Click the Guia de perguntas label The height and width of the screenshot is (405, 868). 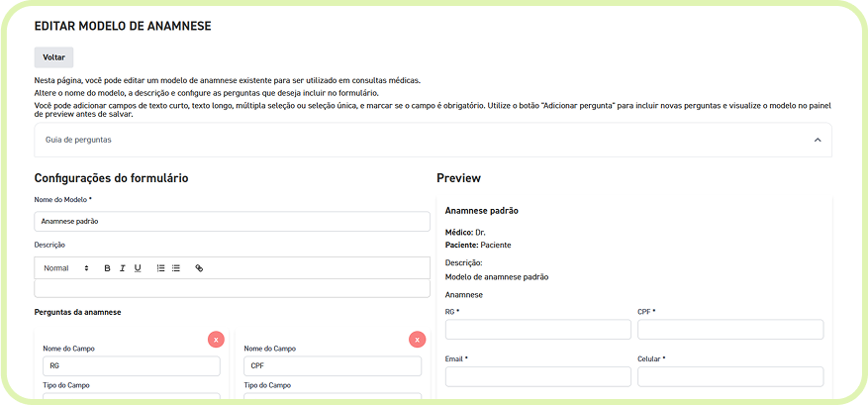pyautogui.click(x=78, y=141)
